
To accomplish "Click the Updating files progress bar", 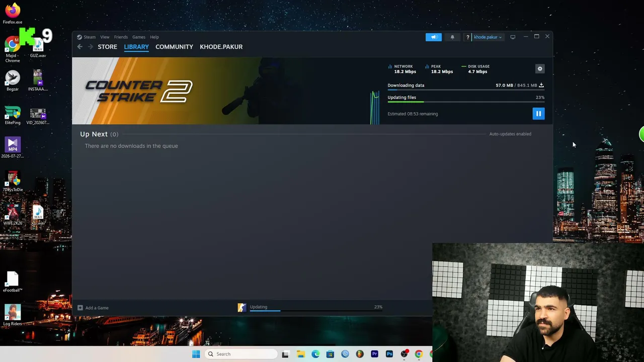I will point(466,102).
